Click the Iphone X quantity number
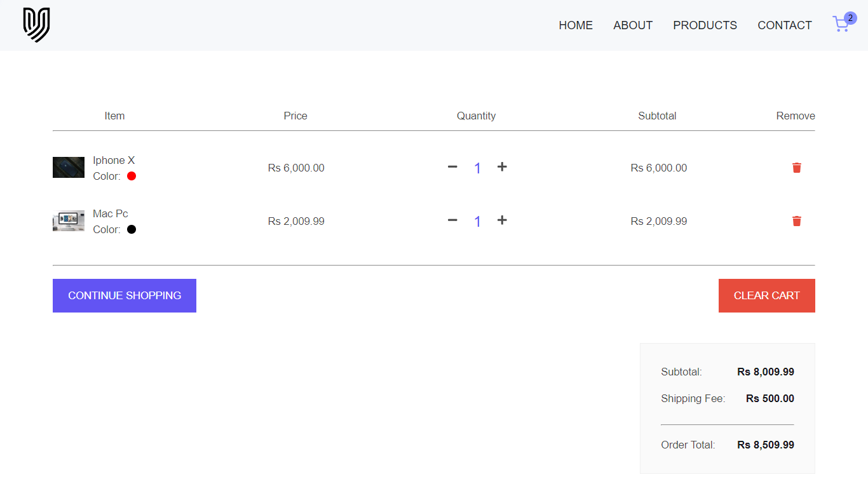This screenshot has width=868, height=498. pyautogui.click(x=477, y=168)
